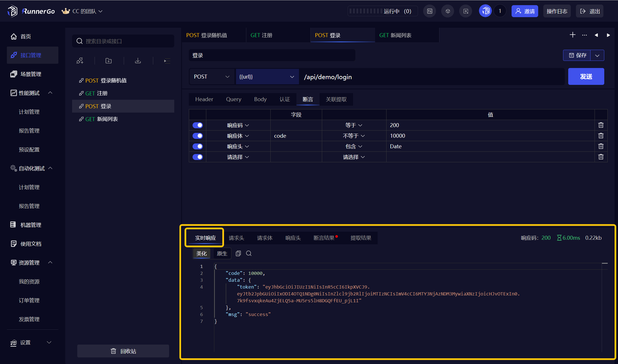Screen dimensions: 618x364
Task: Open the 请求头 tab in the response panel
Action: click(236, 238)
